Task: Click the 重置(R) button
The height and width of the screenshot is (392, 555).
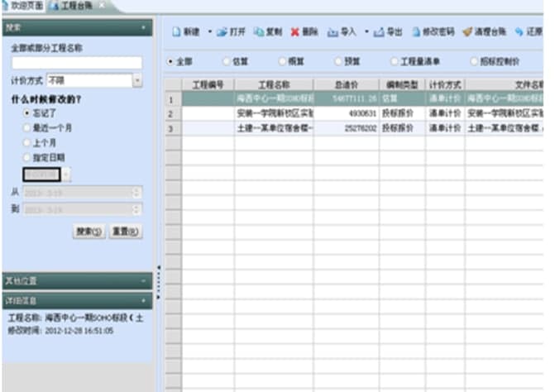Action: tap(125, 232)
